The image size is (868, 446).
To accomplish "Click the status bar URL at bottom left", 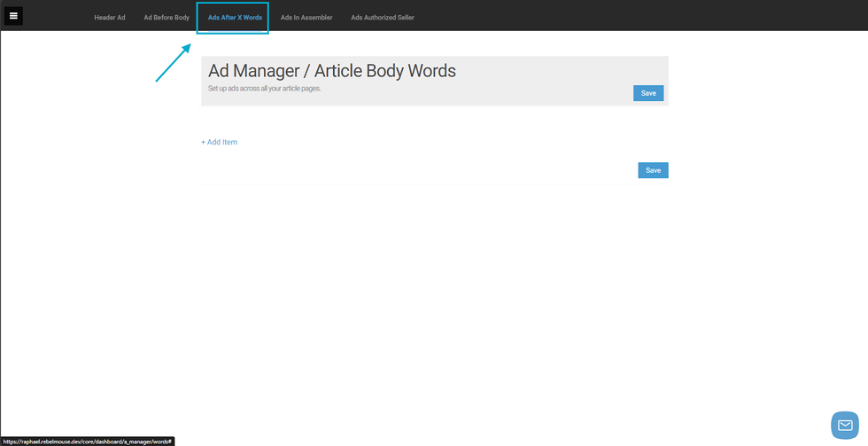I will (x=87, y=441).
